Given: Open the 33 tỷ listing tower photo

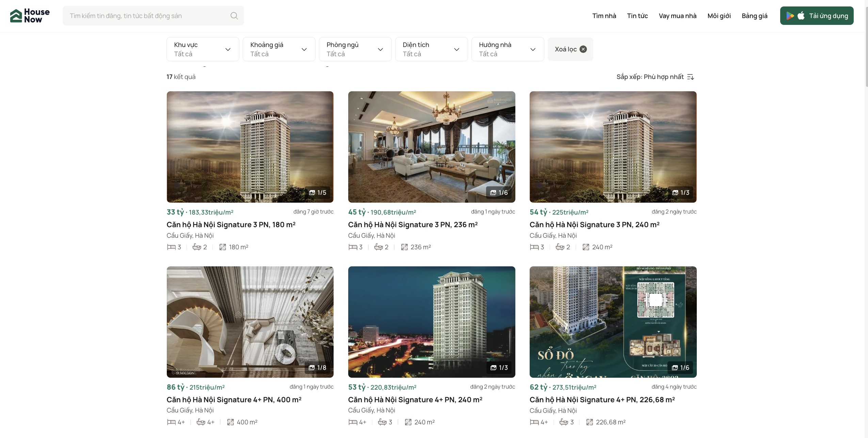Looking at the screenshot, I should click(x=250, y=147).
